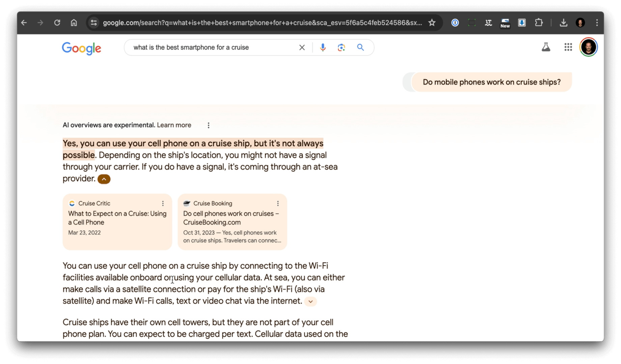Click the highlighted 'Yes, you can use your cell phone' text
The image size is (621, 364).
click(x=193, y=149)
